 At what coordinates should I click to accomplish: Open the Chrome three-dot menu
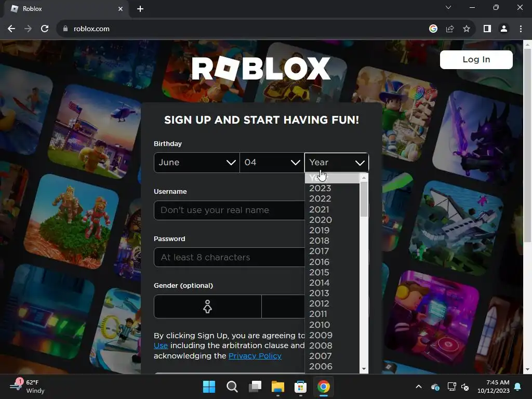(521, 29)
